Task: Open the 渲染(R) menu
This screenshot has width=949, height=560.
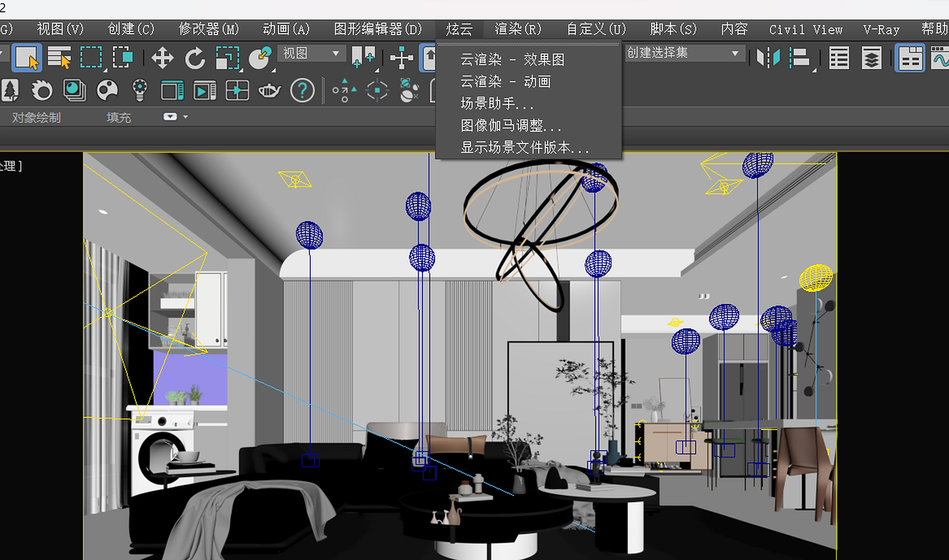Action: coord(518,29)
